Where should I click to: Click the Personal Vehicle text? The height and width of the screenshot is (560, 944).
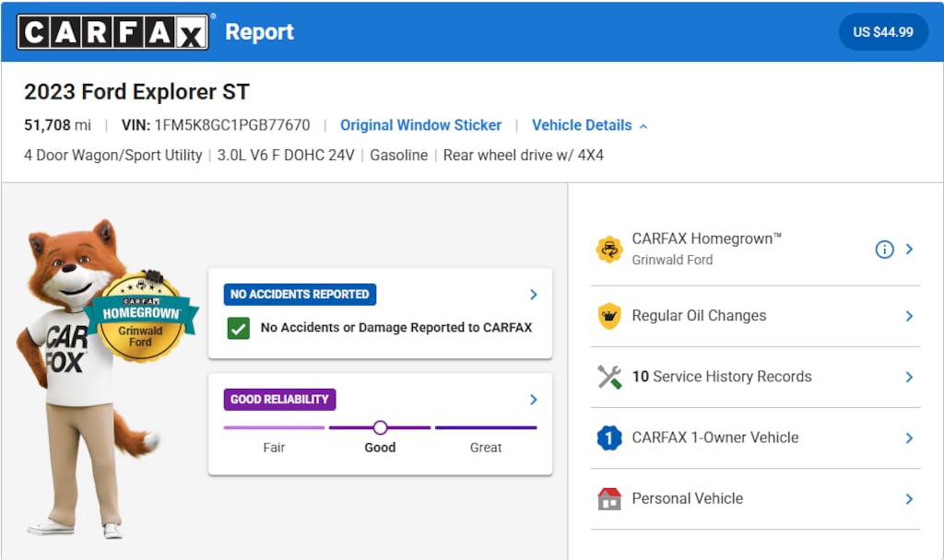(x=687, y=498)
